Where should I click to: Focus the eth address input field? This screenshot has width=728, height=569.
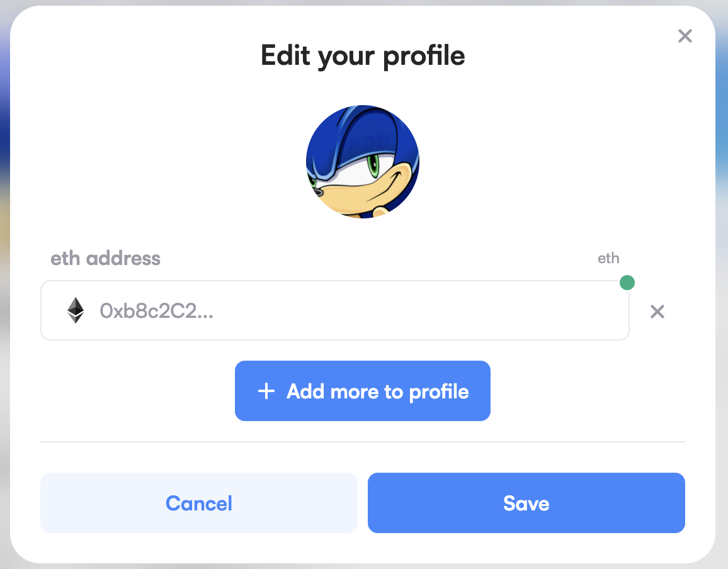(334, 311)
